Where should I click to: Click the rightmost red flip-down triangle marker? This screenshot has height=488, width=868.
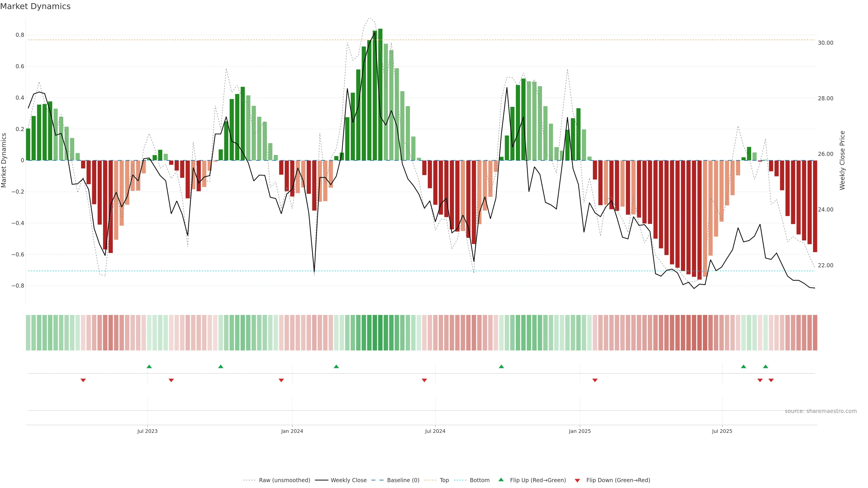pyautogui.click(x=771, y=380)
